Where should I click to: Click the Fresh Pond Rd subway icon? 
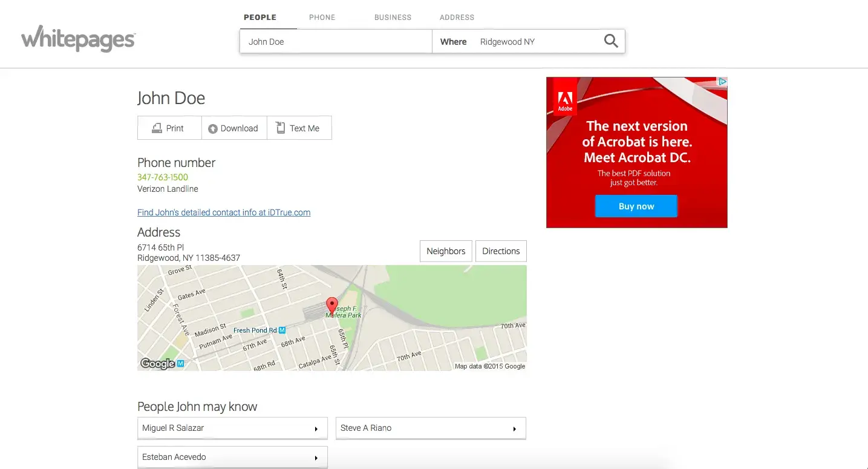[282, 330]
